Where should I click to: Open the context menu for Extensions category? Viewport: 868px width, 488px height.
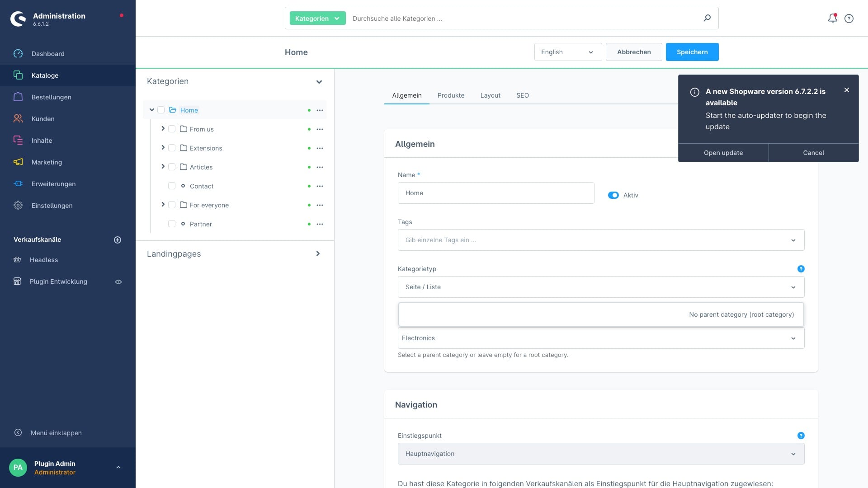coord(320,148)
